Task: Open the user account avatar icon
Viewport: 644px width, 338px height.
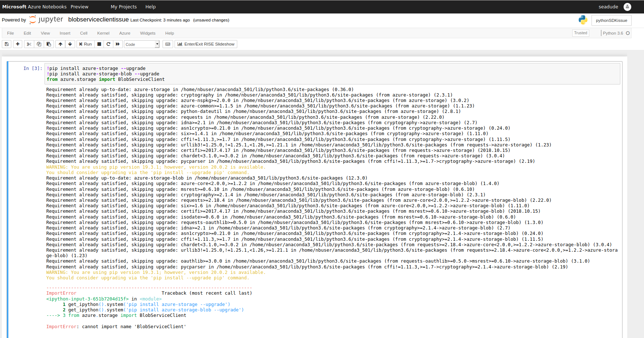Action: 627,7
